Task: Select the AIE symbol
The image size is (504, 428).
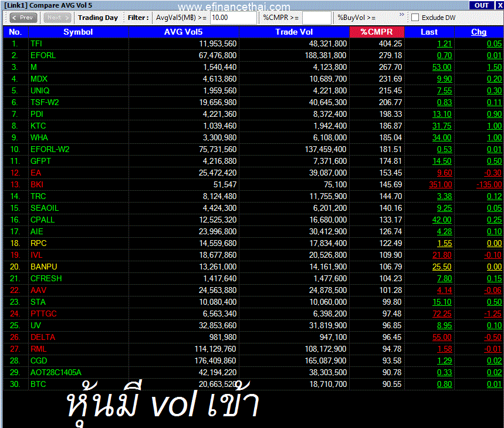Action: (36, 231)
